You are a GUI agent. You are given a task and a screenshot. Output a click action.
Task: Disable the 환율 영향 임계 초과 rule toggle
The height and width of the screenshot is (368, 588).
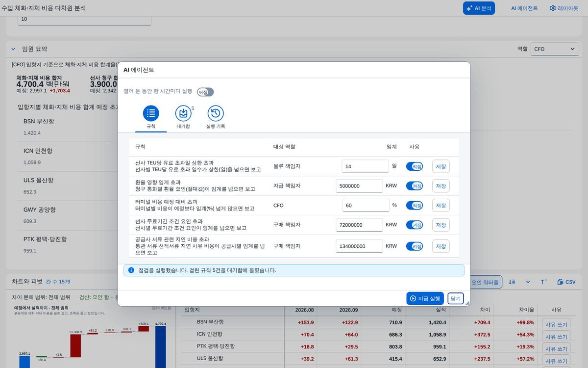click(x=415, y=186)
